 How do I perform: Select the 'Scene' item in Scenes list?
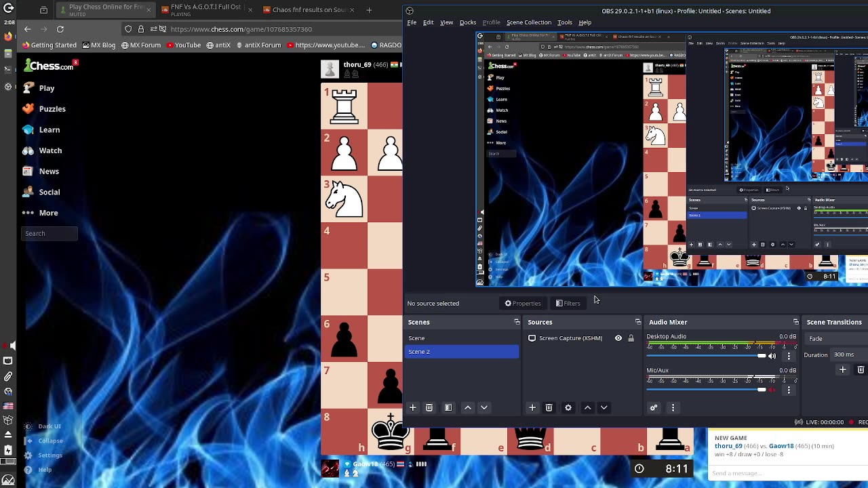point(462,338)
